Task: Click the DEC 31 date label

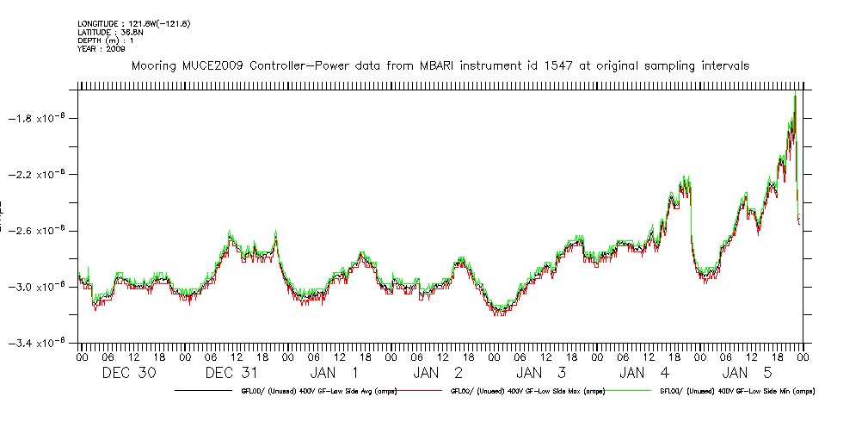Action: click(x=232, y=373)
